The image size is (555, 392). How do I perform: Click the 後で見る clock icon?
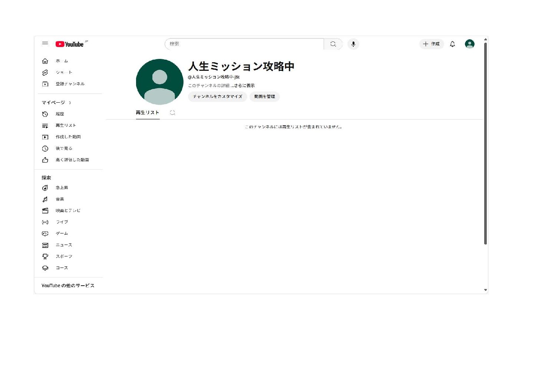click(45, 149)
